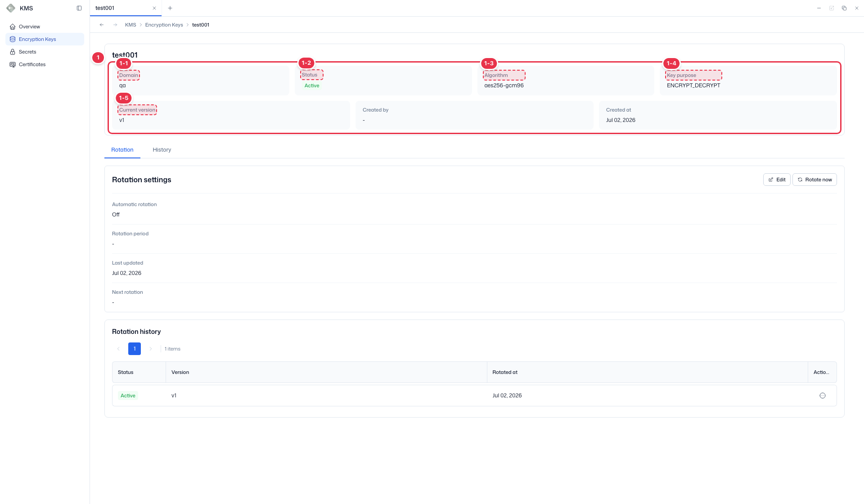Click the green Active status value

[x=312, y=85]
